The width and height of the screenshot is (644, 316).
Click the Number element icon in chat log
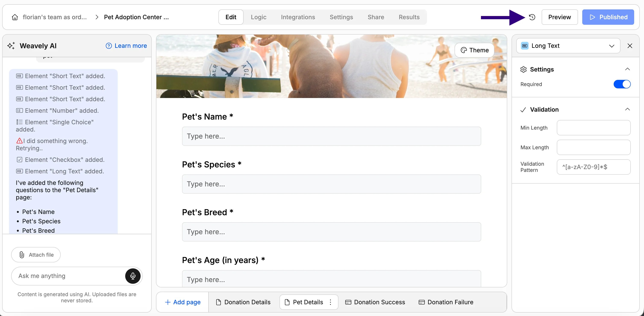[19, 110]
